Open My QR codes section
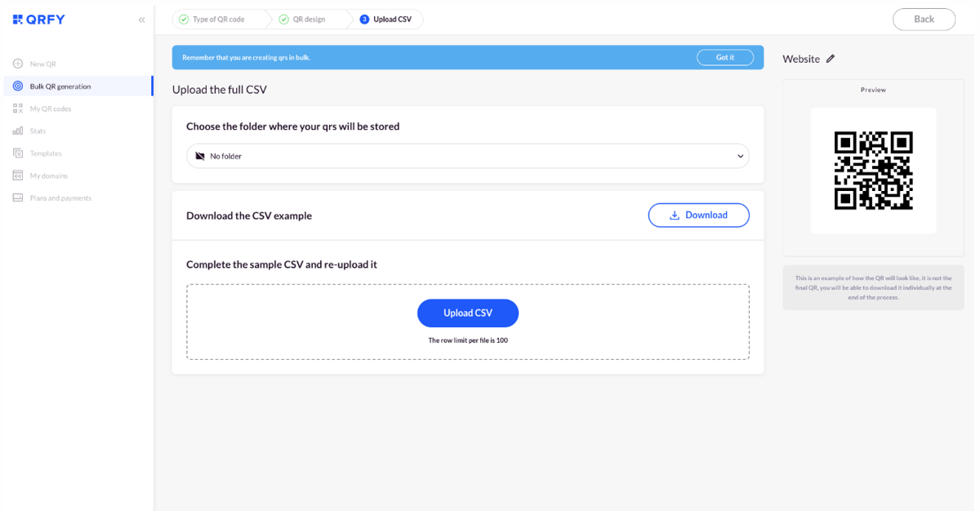The width and height of the screenshot is (980, 511). point(49,108)
